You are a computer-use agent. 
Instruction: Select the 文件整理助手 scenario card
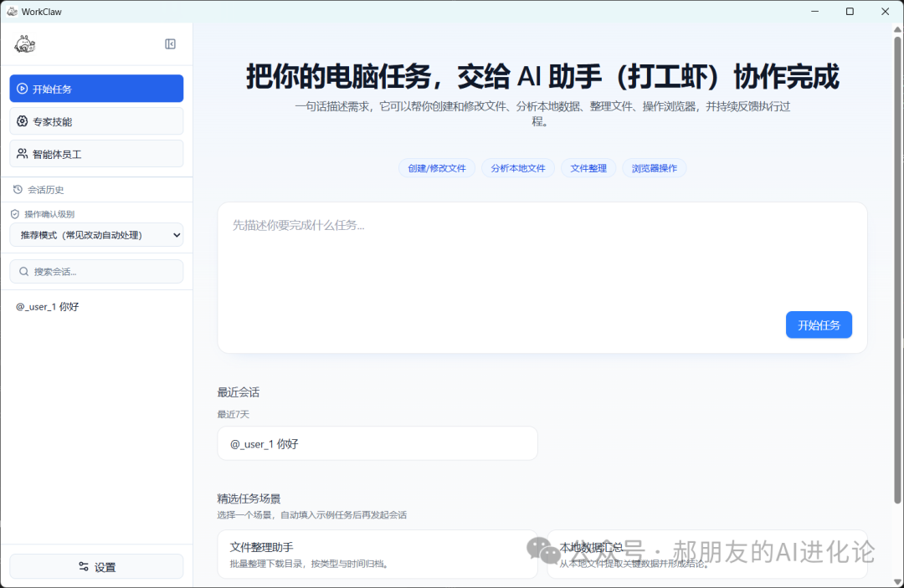pyautogui.click(x=377, y=554)
